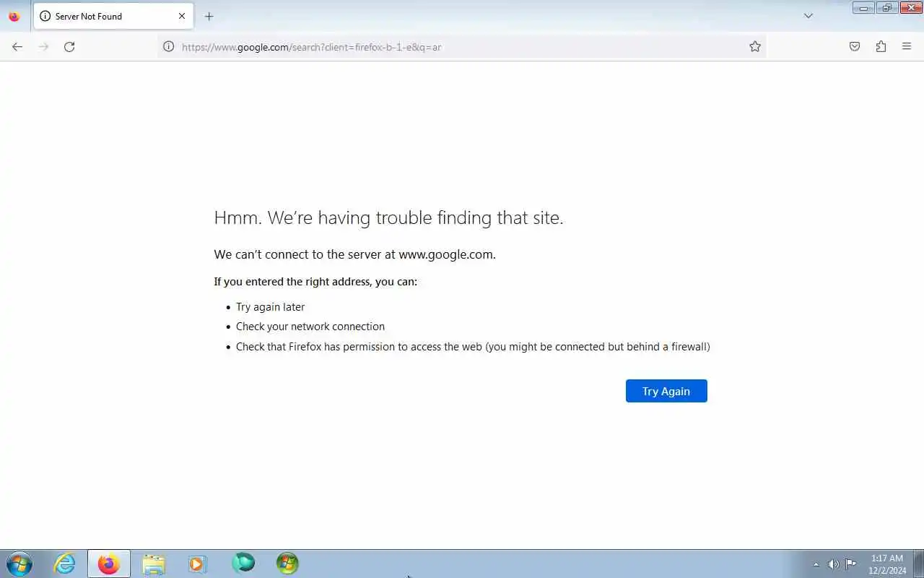Click the Firefox taskbar icon

click(x=109, y=564)
